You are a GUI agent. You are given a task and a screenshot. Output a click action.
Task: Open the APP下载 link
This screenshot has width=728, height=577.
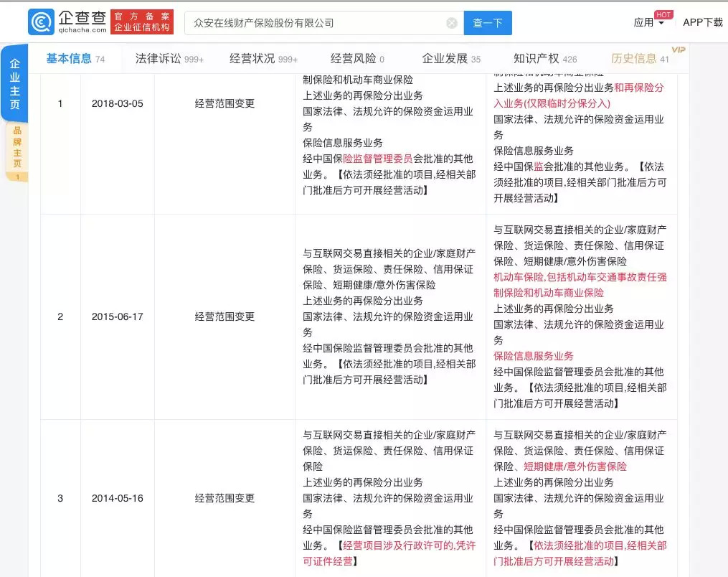(702, 22)
